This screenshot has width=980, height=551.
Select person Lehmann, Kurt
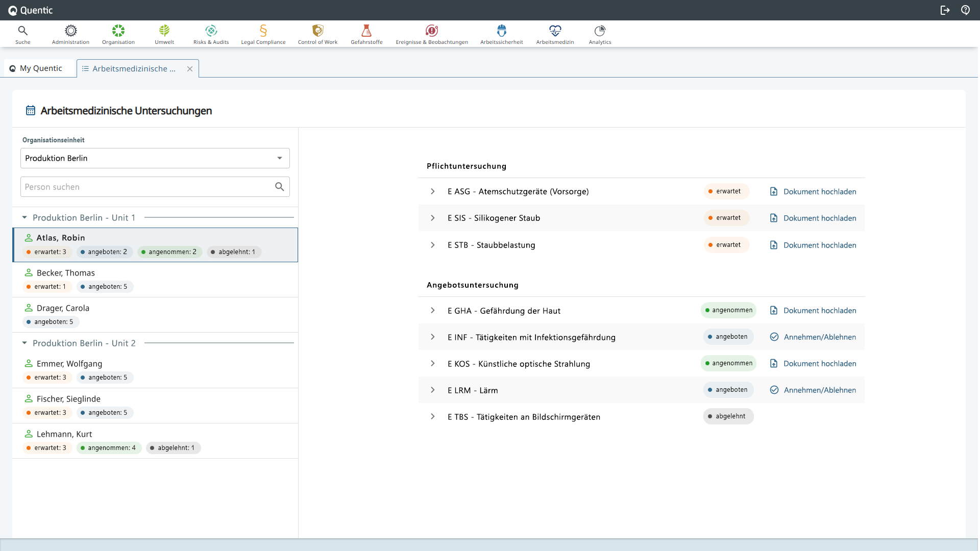click(x=155, y=441)
